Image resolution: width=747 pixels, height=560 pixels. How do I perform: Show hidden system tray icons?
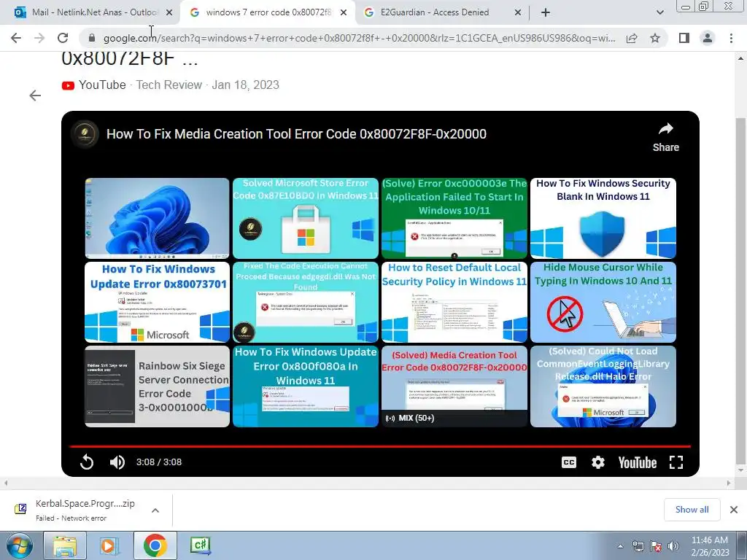point(620,547)
